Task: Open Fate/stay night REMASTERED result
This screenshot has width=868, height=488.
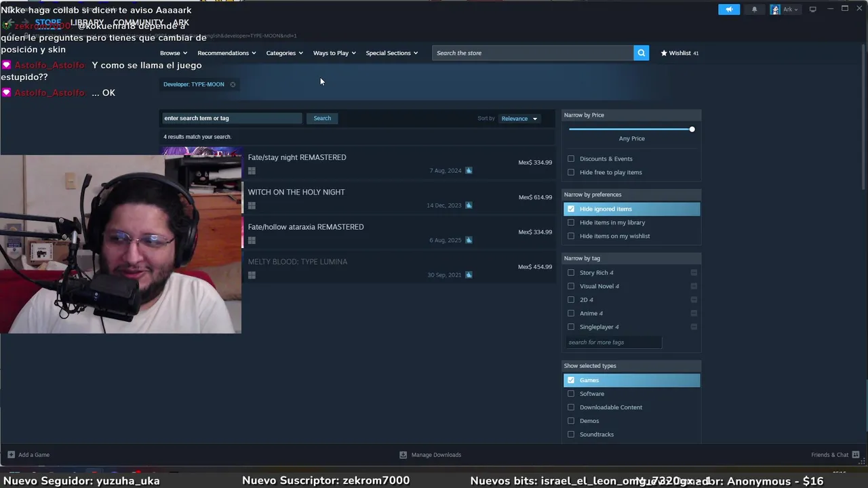Action: click(357, 163)
